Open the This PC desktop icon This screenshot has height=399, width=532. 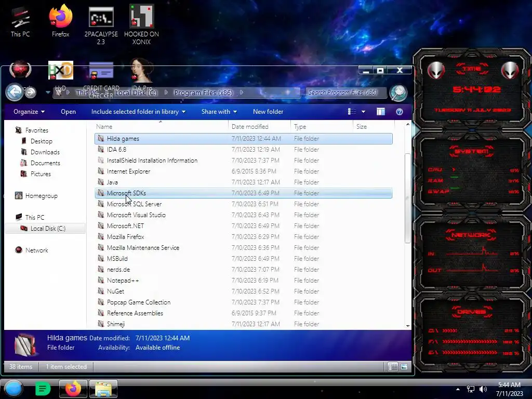click(x=20, y=21)
